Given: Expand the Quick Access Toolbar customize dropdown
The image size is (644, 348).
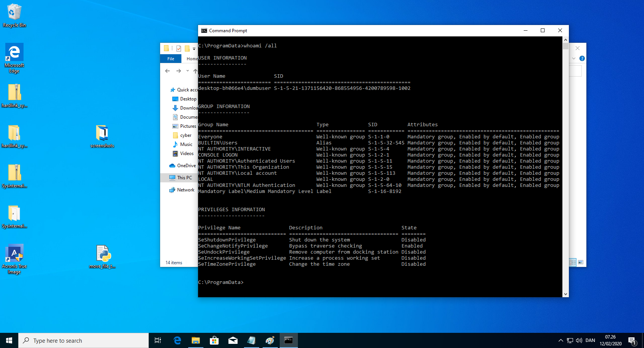Looking at the screenshot, I should pos(194,49).
